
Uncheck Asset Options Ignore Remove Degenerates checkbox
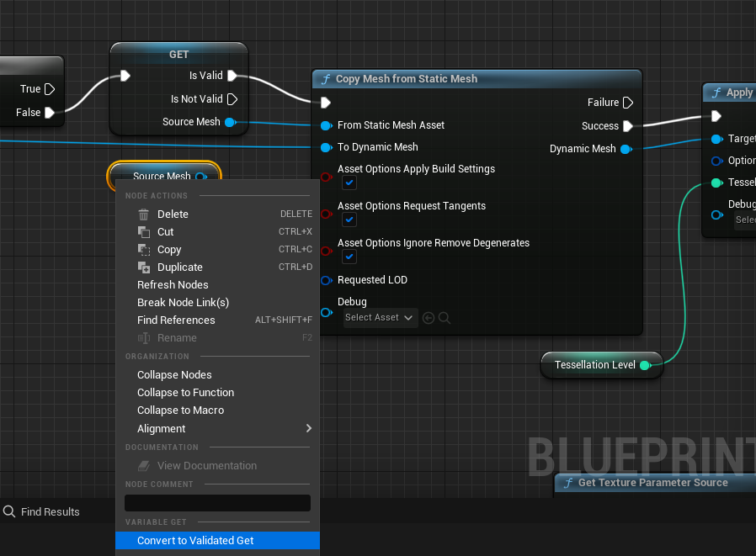click(x=349, y=257)
